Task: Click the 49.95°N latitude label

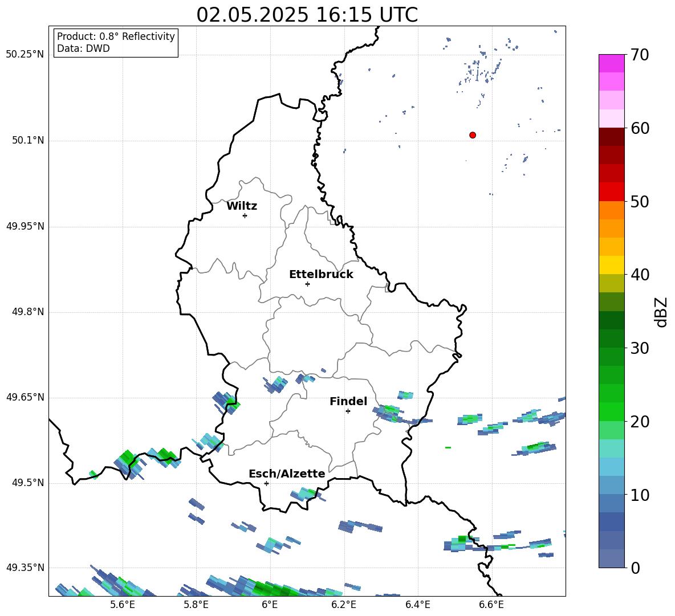Action: (x=25, y=226)
